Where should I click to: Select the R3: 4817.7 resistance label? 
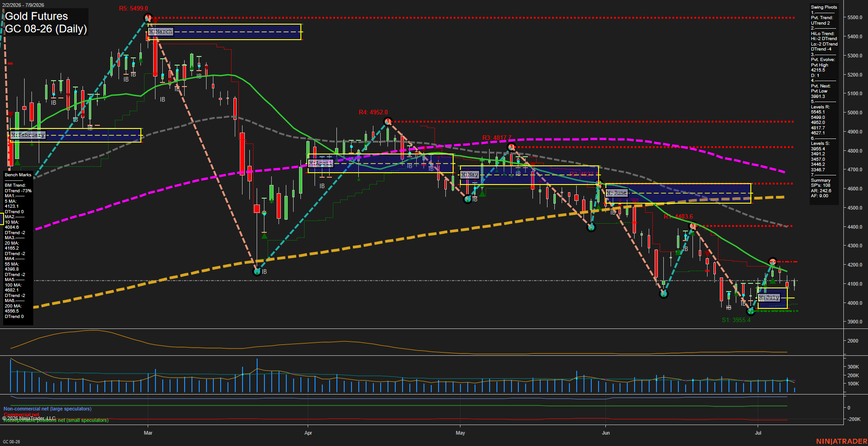point(497,138)
